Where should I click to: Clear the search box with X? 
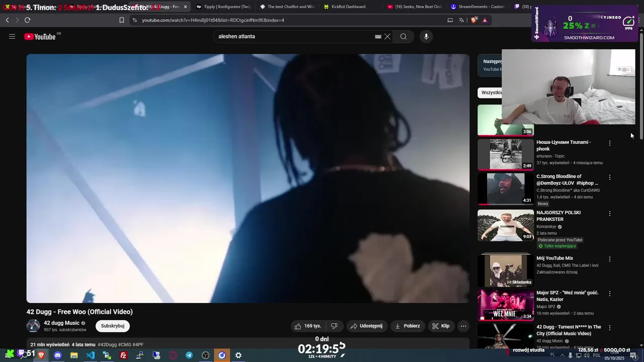(x=387, y=36)
